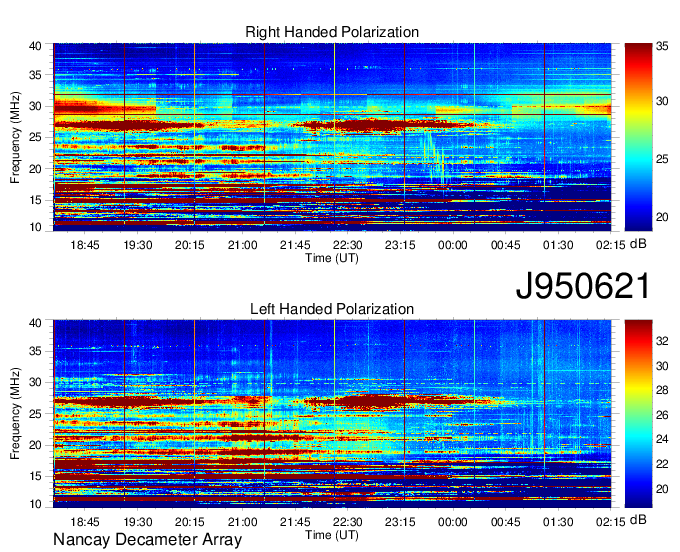The height and width of the screenshot is (552, 680).
Task: Click the 'Right Handed Polarization' title
Action: point(332,32)
